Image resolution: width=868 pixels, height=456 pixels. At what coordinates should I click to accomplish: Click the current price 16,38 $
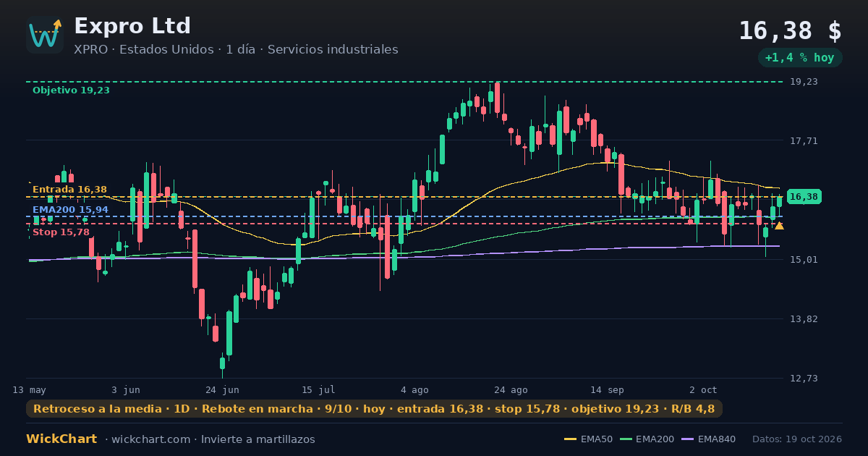pyautogui.click(x=790, y=31)
